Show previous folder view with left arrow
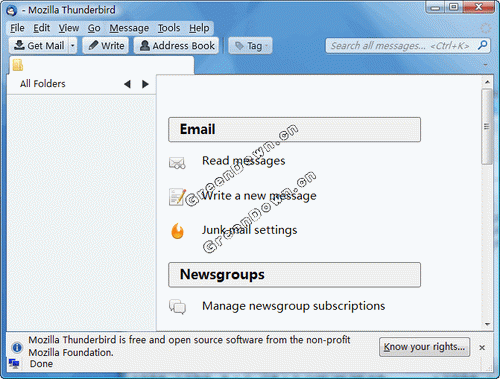Screen dimensions: 500x379 pos(127,84)
